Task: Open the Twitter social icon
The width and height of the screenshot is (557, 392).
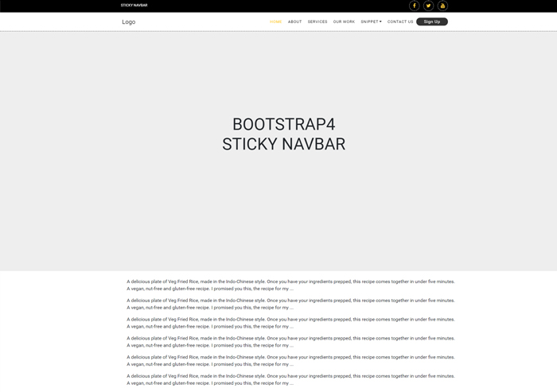Action: tap(428, 6)
